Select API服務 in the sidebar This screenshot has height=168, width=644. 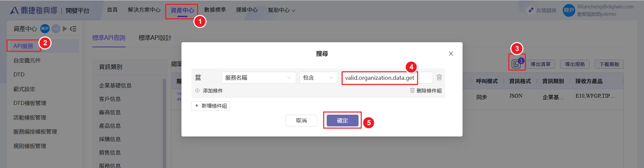[23, 46]
